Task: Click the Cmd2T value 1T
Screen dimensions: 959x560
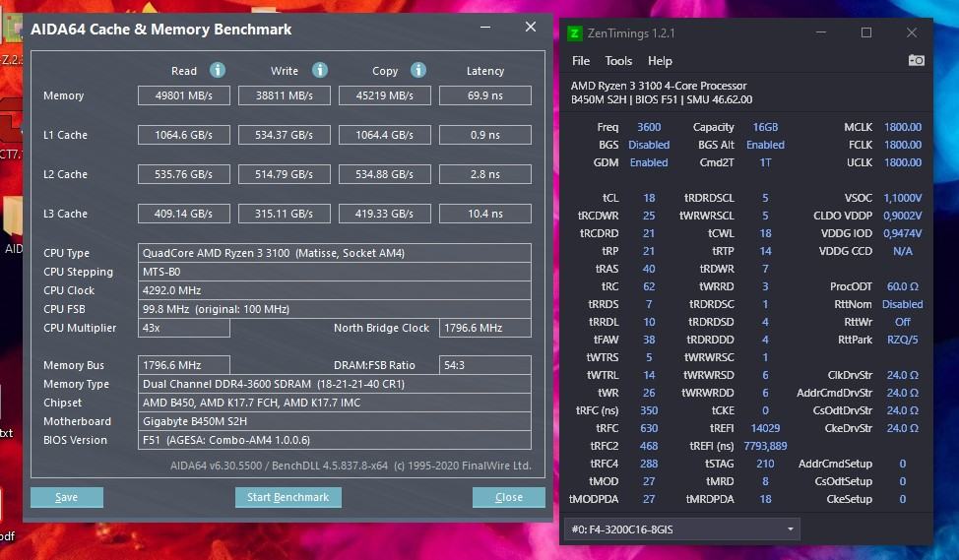Action: 765,162
